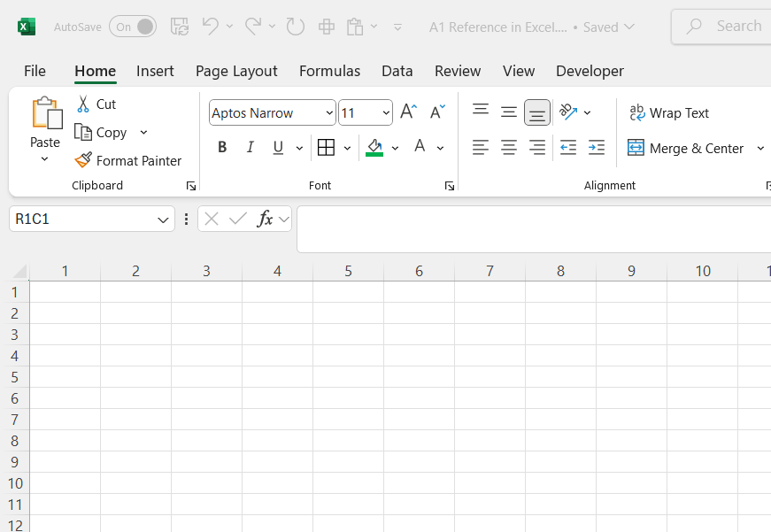This screenshot has width=771, height=532.
Task: Toggle Wrap Text
Action: point(668,113)
